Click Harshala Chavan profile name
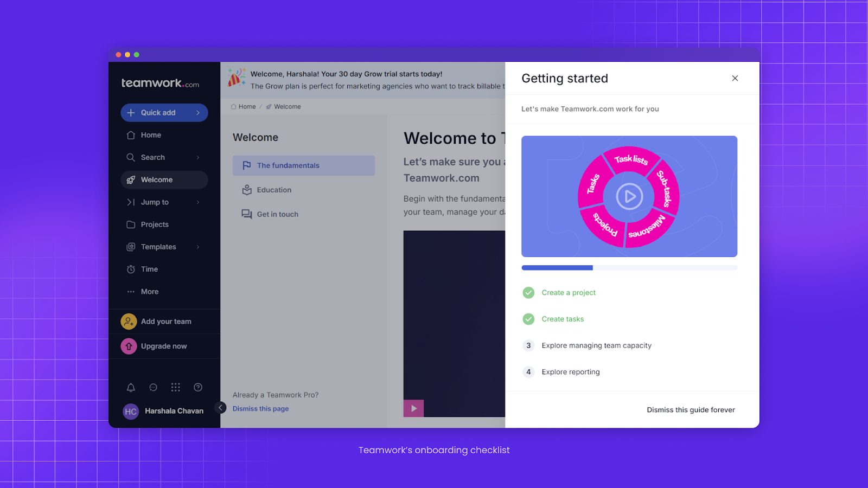The height and width of the screenshot is (488, 868). click(x=174, y=411)
